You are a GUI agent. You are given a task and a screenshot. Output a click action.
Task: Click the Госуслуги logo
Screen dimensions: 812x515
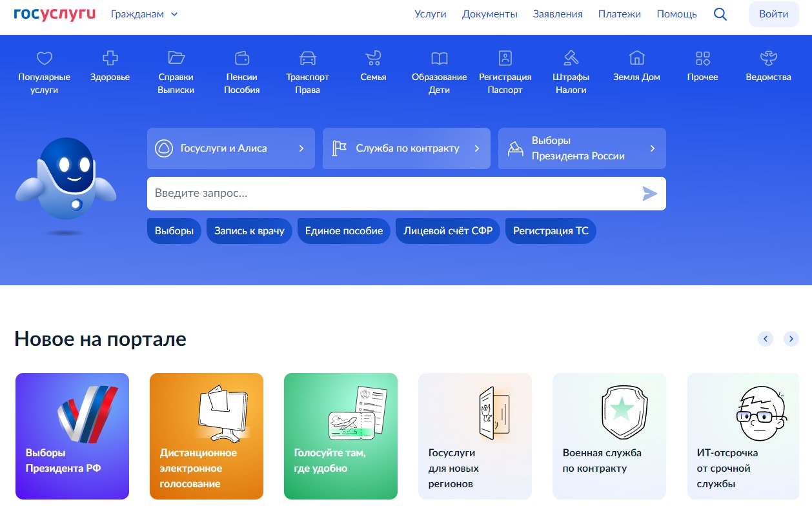tap(54, 14)
